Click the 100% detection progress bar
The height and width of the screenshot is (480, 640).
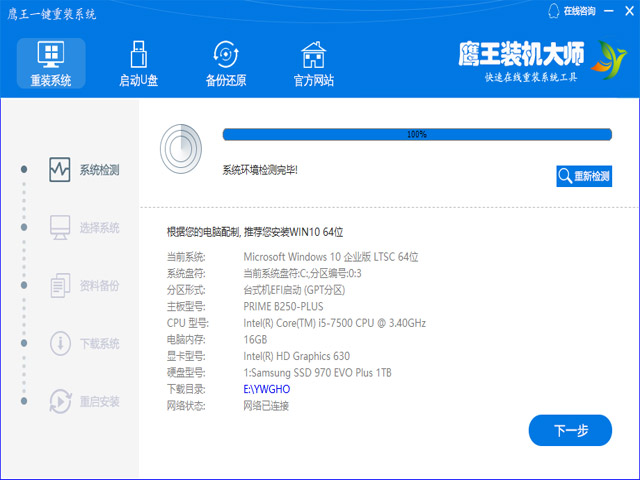coord(417,134)
